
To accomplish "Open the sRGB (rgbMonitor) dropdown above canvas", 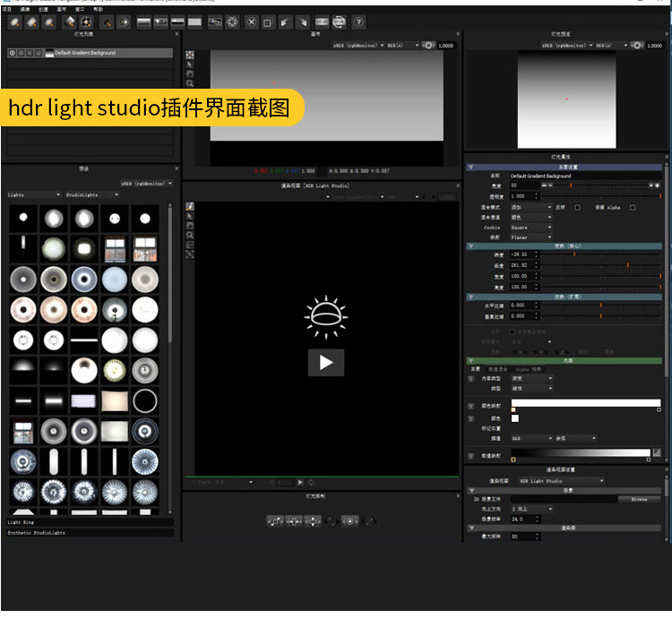I will pyautogui.click(x=358, y=46).
